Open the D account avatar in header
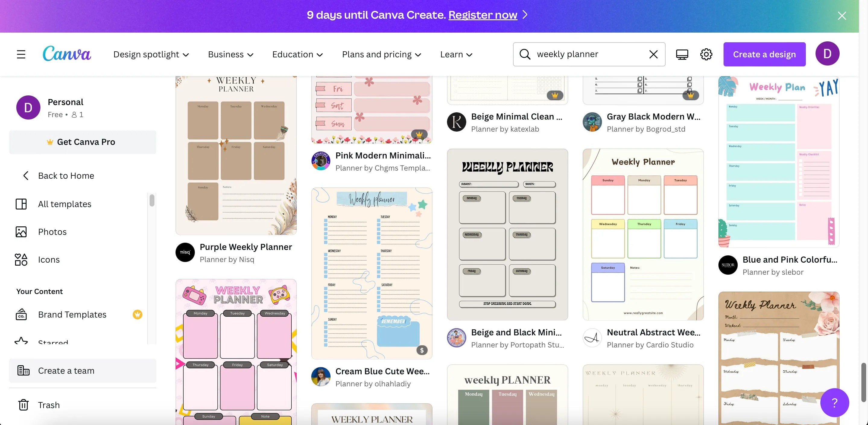 pos(827,54)
